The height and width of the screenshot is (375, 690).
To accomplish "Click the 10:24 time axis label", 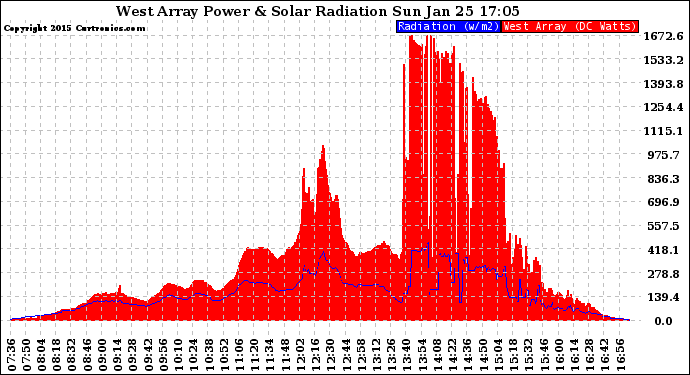I will point(194,355).
